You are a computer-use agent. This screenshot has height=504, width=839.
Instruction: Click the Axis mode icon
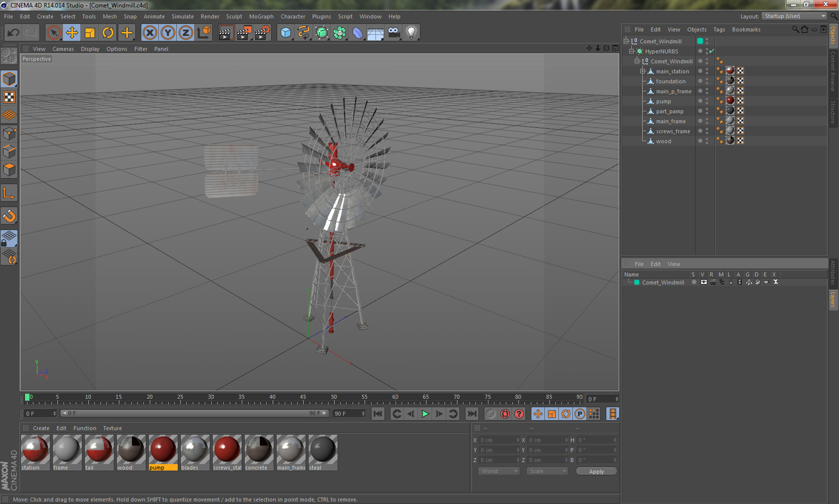tap(9, 193)
